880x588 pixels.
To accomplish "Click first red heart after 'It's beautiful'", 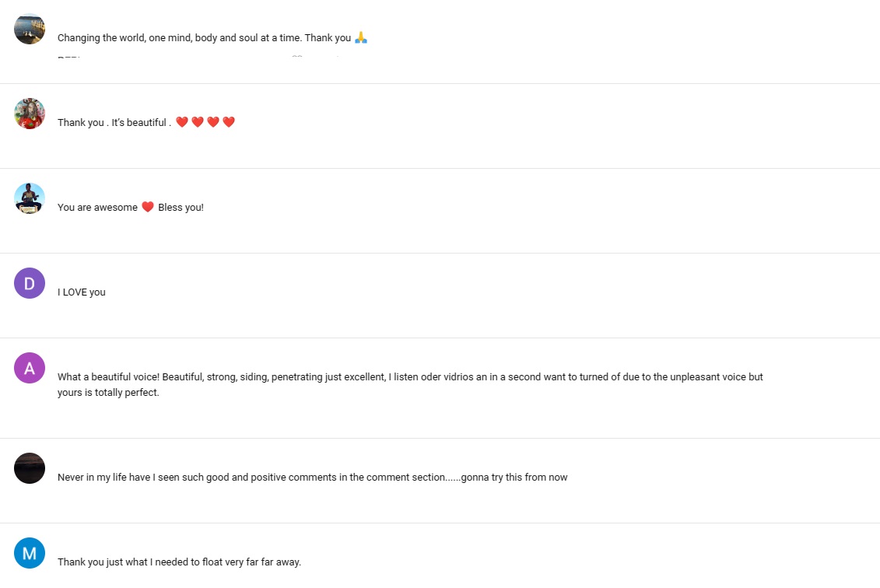I will click(x=182, y=122).
